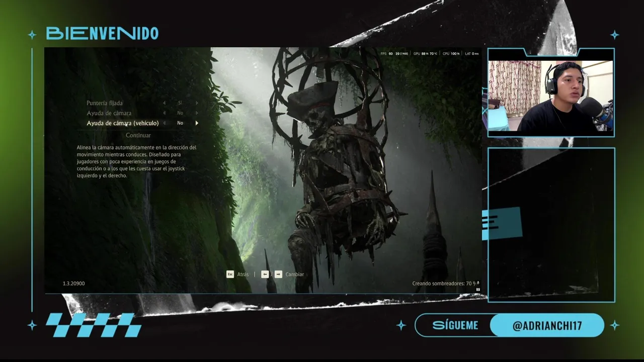Click the Cambiar label
The height and width of the screenshot is (362, 644).
coord(295,275)
